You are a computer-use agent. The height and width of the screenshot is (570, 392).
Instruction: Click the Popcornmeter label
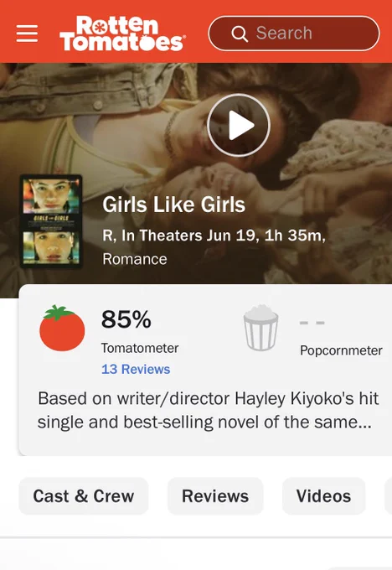tap(341, 350)
